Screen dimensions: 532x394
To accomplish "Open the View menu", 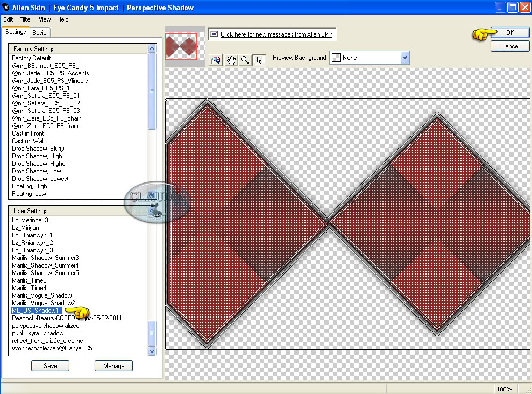I will (x=45, y=19).
